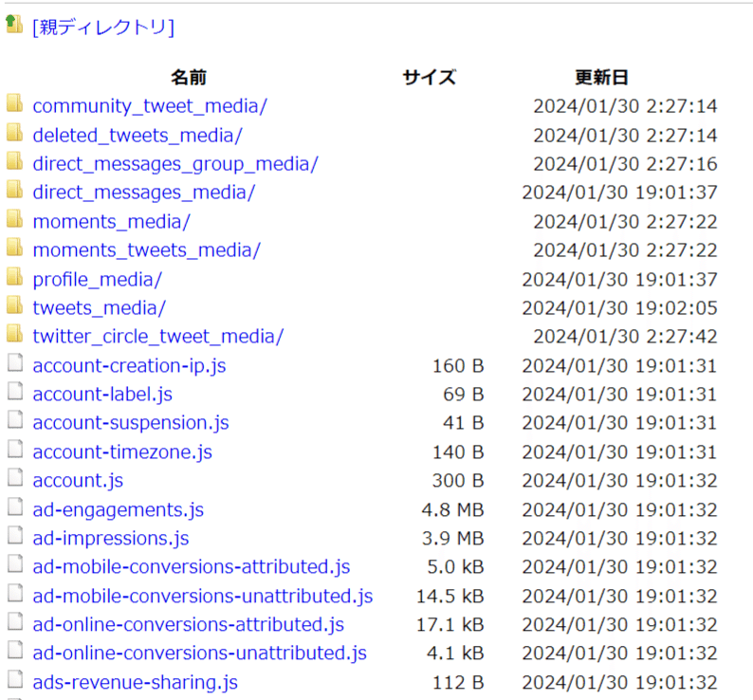This screenshot has height=700, width=753.
Task: Select the 3.9 MB size value
Action: [452, 538]
